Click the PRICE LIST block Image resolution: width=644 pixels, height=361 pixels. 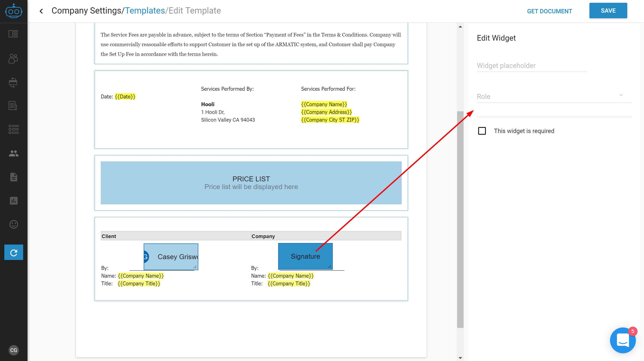click(251, 183)
